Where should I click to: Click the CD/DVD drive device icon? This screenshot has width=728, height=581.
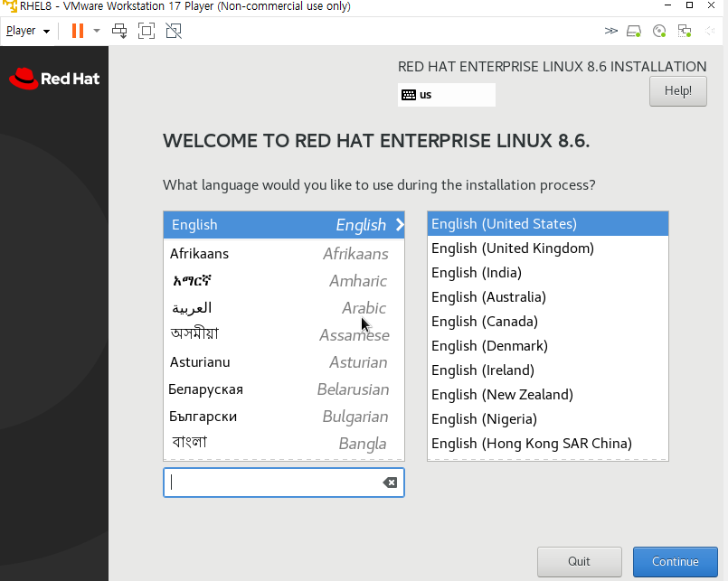tap(659, 31)
